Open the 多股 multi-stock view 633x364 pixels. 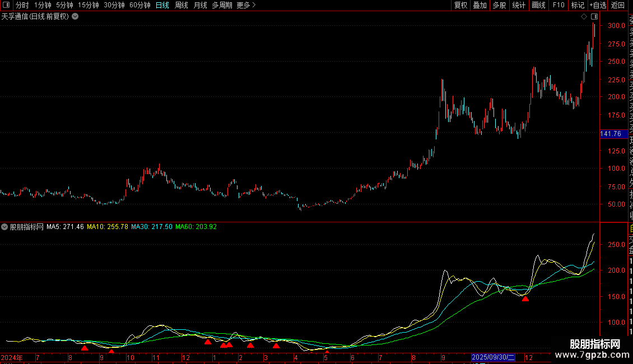pyautogui.click(x=499, y=5)
